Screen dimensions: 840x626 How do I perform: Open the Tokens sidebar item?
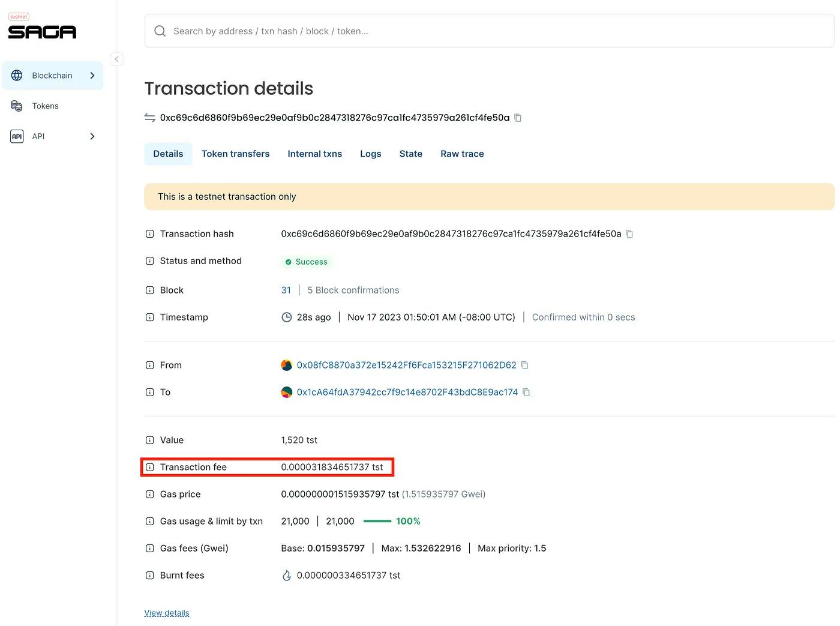click(52, 106)
